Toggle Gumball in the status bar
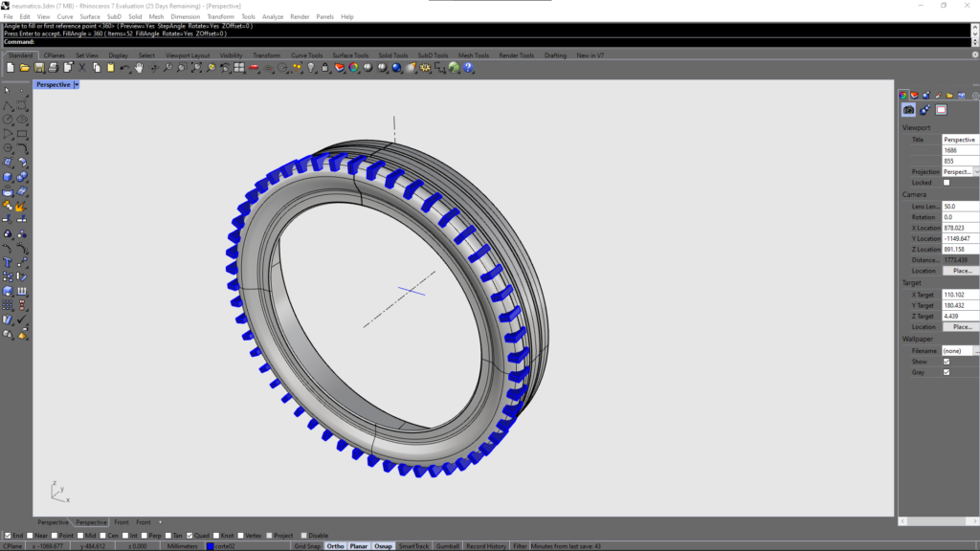980x551 pixels. click(x=447, y=546)
